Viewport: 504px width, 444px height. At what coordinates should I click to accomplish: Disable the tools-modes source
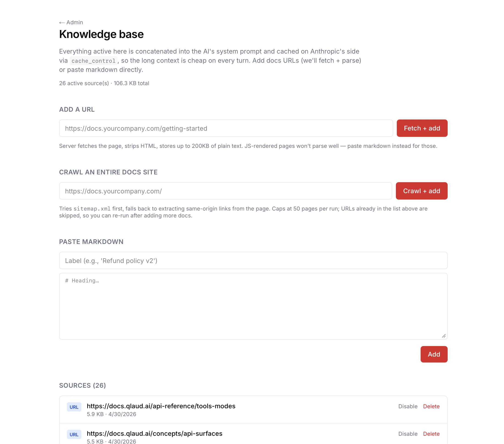click(x=408, y=406)
